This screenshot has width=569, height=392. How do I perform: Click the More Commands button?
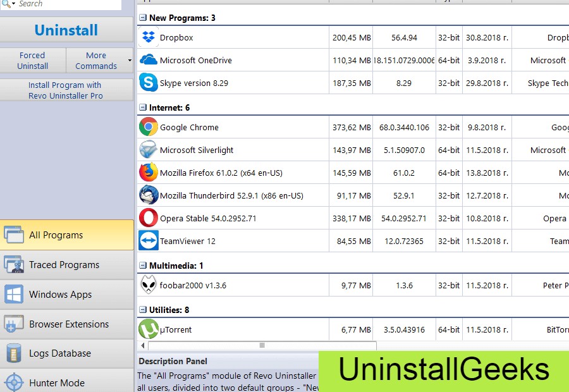(96, 60)
